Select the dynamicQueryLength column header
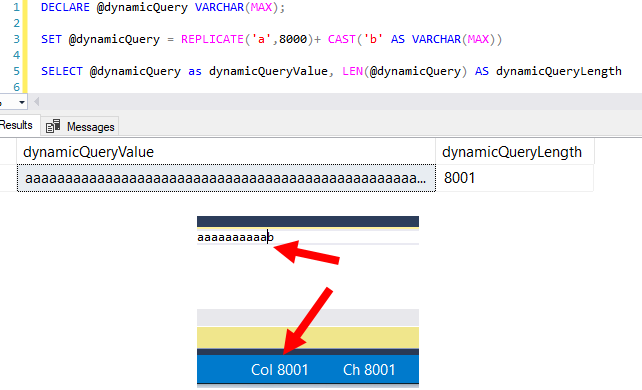Viewport: 642px width, 390px height. point(515,152)
